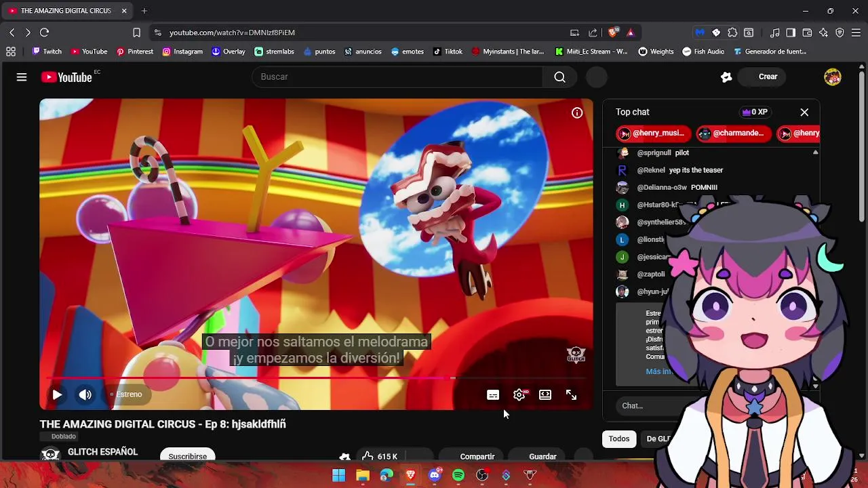Open OBS Studio from taskbar
Viewport: 868px width, 488px height.
[482, 475]
